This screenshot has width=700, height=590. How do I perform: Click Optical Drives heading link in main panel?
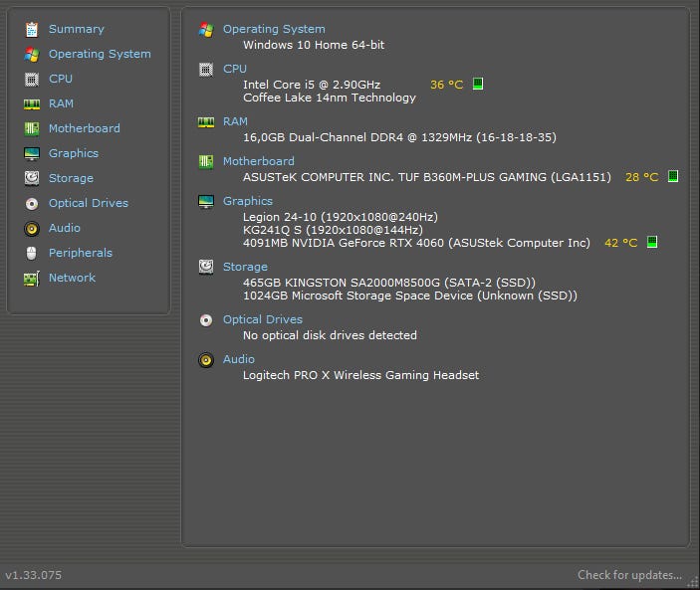[263, 319]
